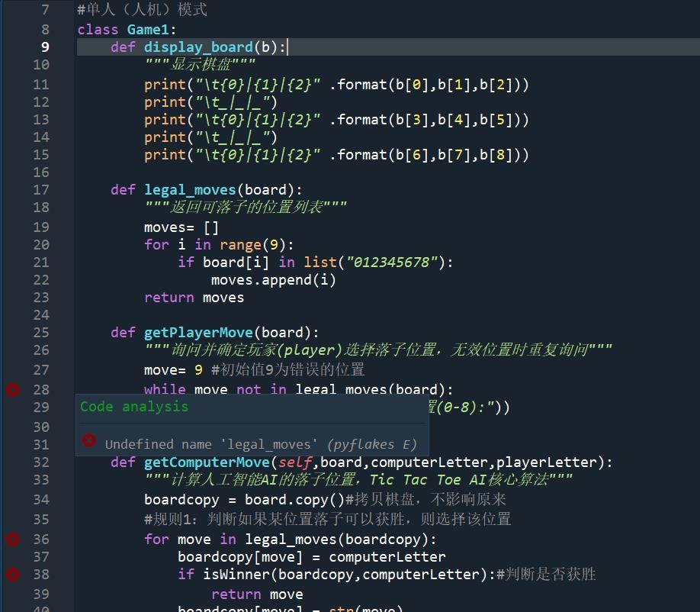Place cursor on moves.append(i) statement
Viewport: 700px width, 612px height.
click(x=274, y=280)
